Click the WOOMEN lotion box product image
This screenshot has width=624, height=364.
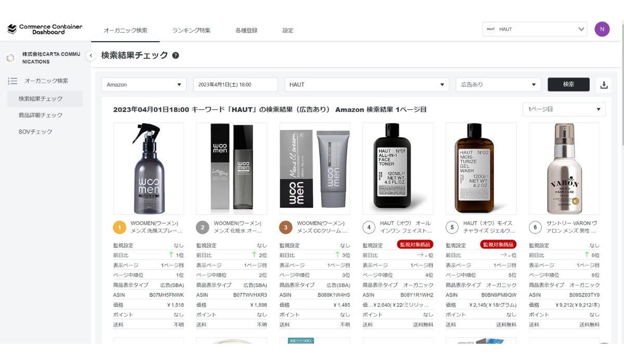[x=231, y=168]
